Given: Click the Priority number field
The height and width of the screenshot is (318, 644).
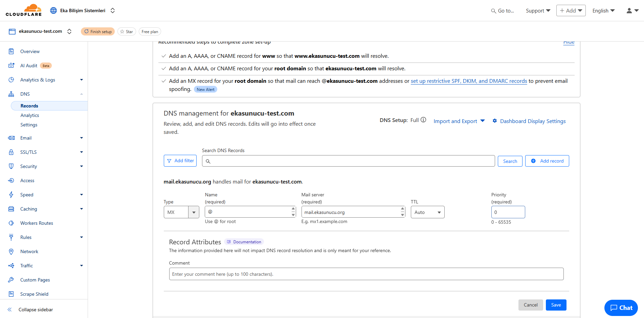Looking at the screenshot, I should click(508, 212).
